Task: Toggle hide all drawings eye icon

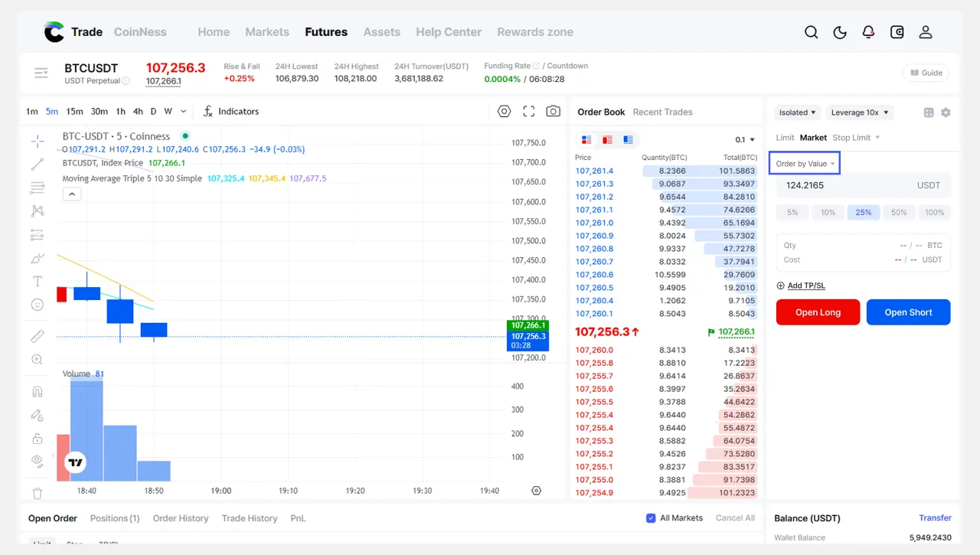Action: (37, 461)
